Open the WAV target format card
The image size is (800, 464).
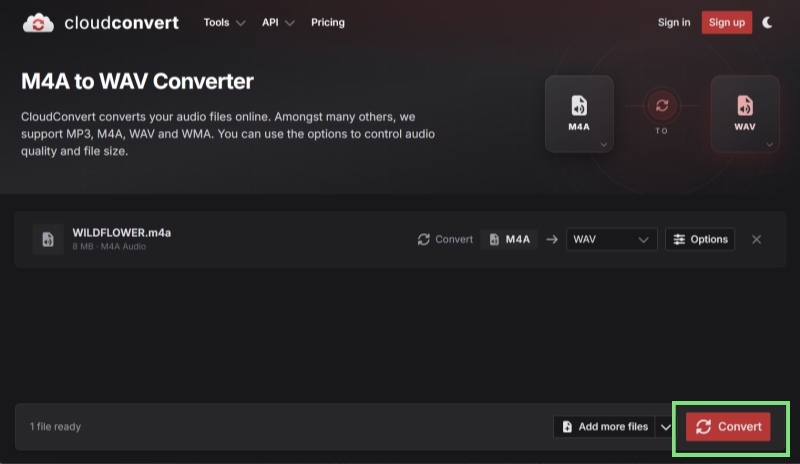point(745,114)
